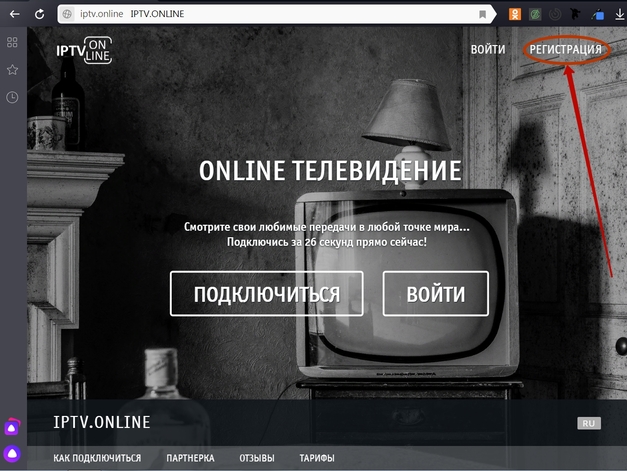Click the large ПОДКЛЮЧИТЬСЯ button
The height and width of the screenshot is (471, 627).
[267, 294]
